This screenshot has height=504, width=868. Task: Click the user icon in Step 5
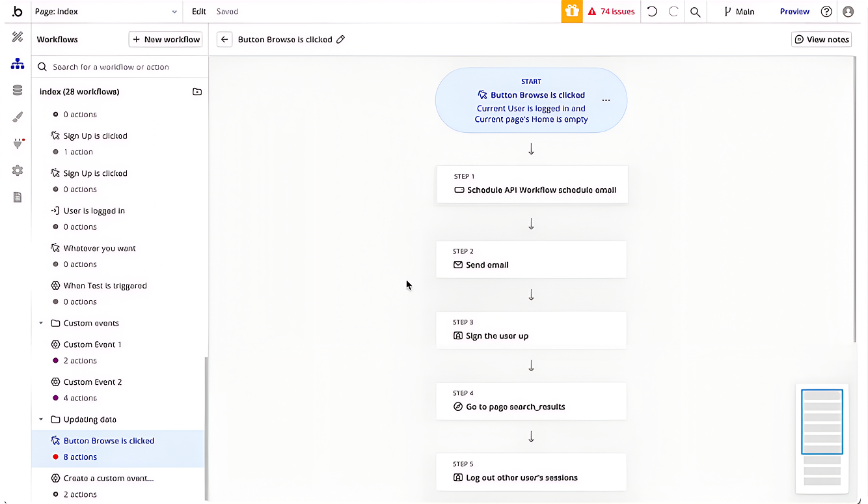coord(458,478)
